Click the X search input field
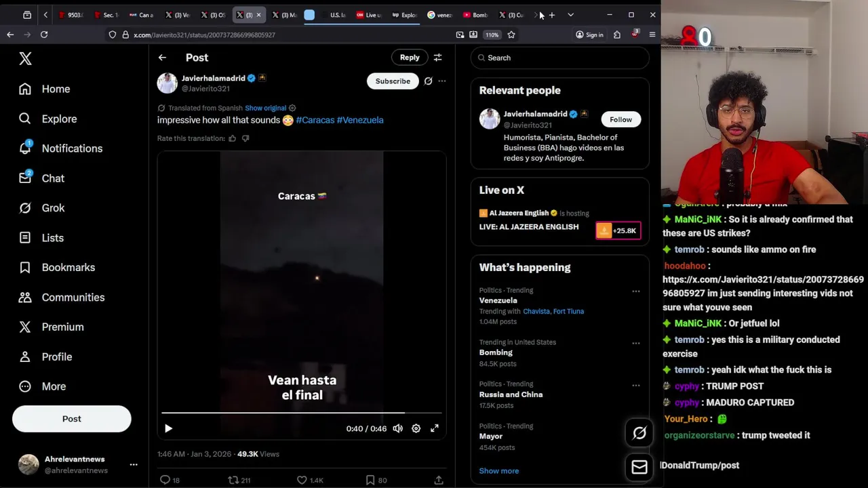Viewport: 868px width, 488px height. pyautogui.click(x=560, y=58)
